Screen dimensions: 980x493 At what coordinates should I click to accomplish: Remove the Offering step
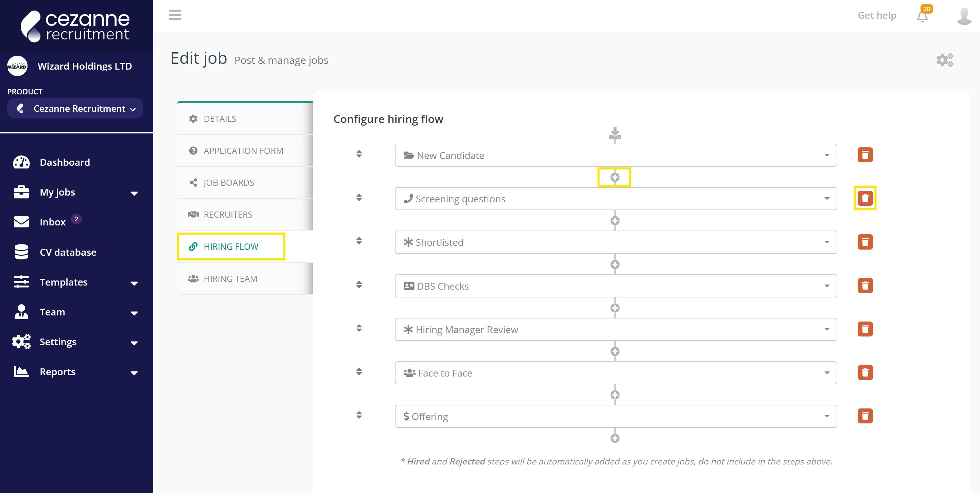pyautogui.click(x=865, y=416)
